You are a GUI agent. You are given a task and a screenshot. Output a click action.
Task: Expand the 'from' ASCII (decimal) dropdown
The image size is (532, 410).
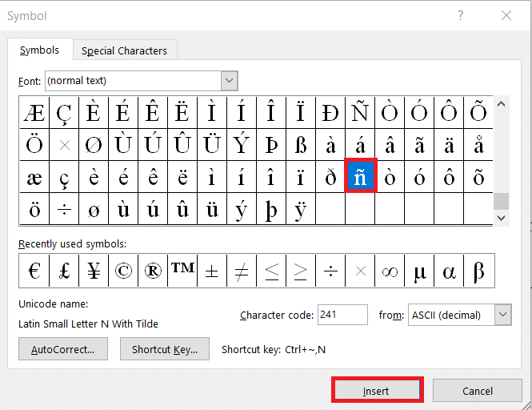(x=502, y=315)
